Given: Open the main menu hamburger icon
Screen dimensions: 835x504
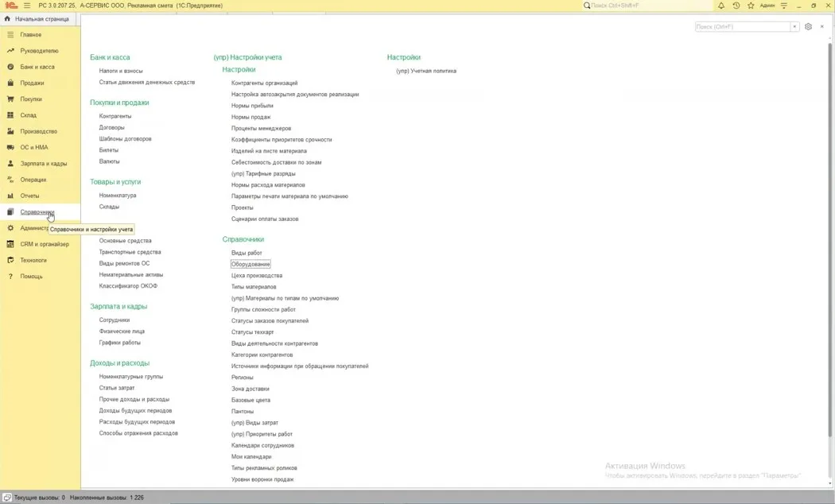Looking at the screenshot, I should tap(26, 6).
